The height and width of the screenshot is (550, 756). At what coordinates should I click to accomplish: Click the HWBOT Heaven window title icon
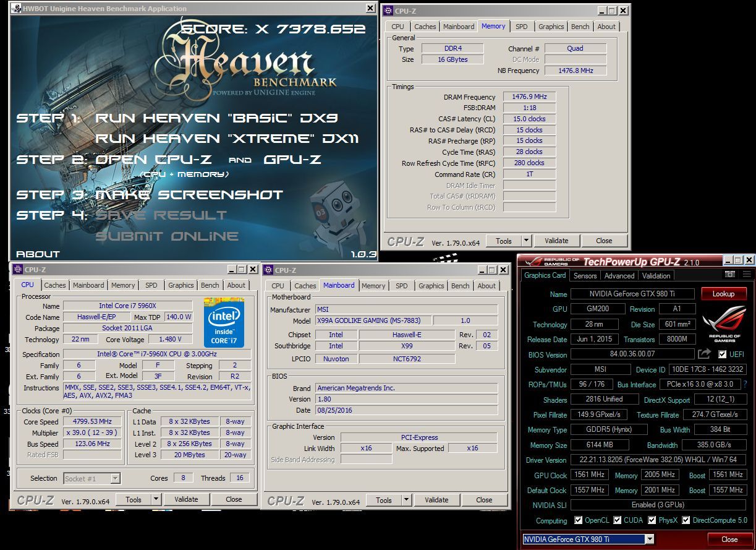[15, 8]
